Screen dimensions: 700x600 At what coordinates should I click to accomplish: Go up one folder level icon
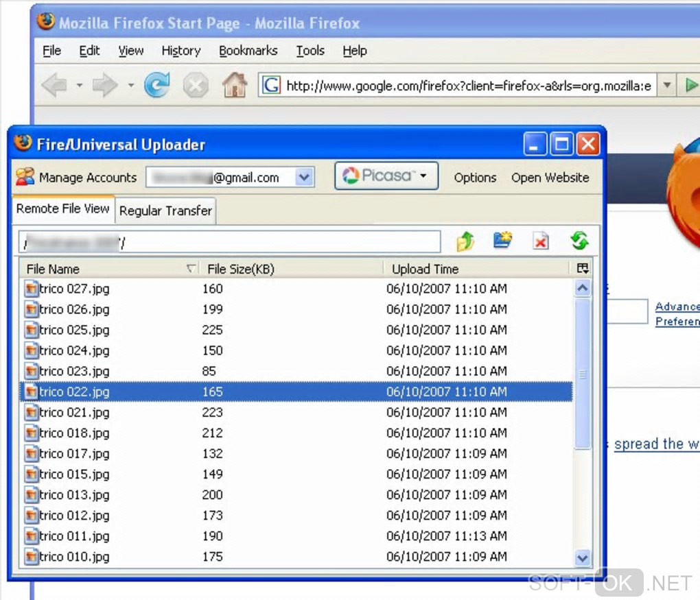(465, 241)
